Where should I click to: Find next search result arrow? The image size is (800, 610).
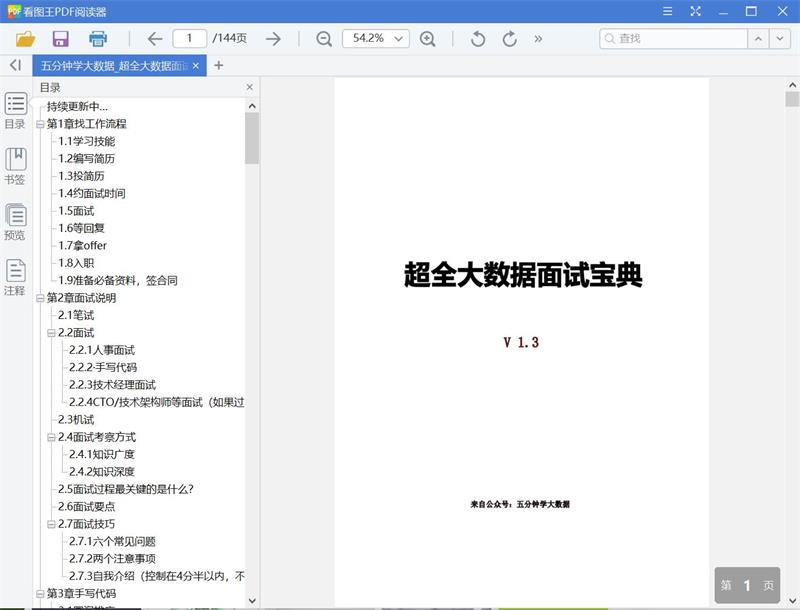(x=780, y=39)
